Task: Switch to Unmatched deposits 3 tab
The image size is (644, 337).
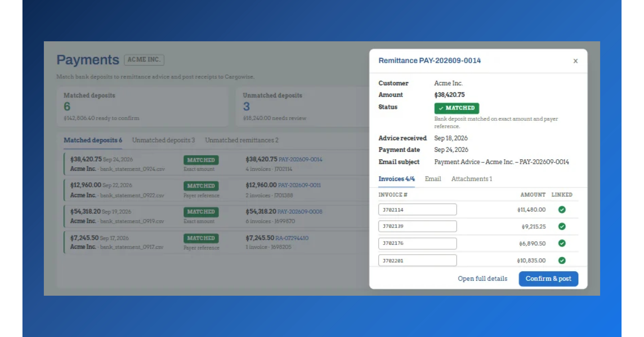Action: (x=163, y=140)
